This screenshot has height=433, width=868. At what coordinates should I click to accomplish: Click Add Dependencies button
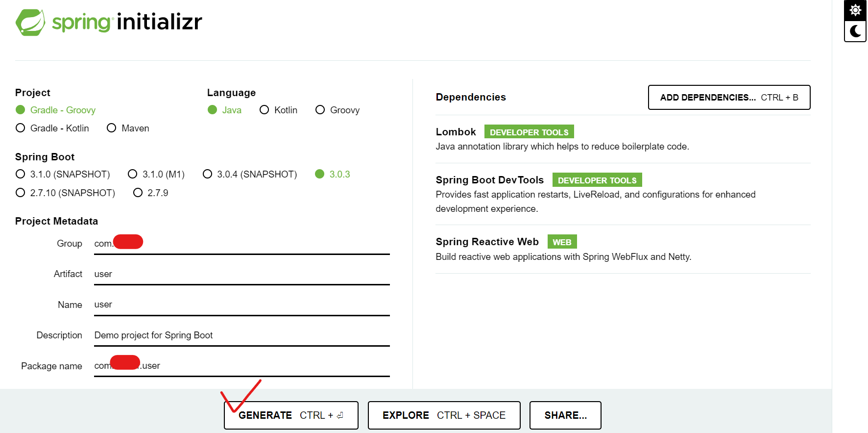[729, 97]
